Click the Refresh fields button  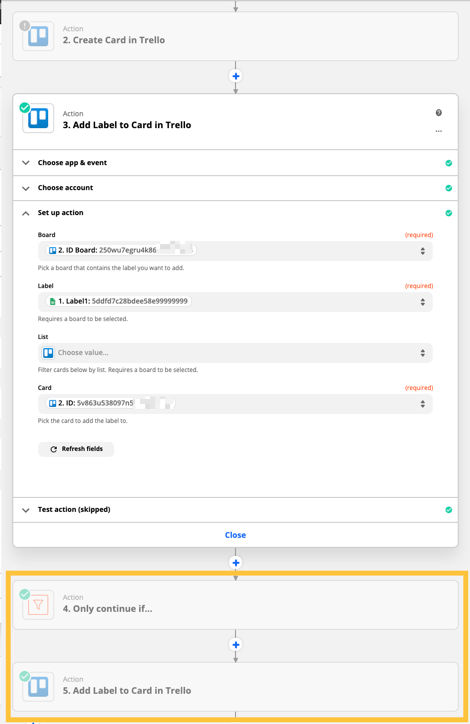coord(76,449)
